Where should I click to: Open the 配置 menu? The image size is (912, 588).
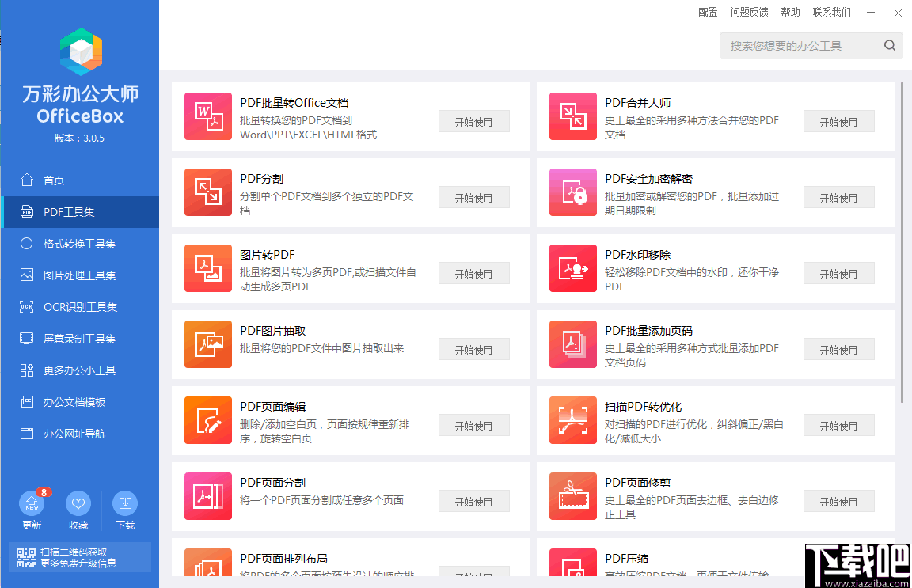click(707, 12)
